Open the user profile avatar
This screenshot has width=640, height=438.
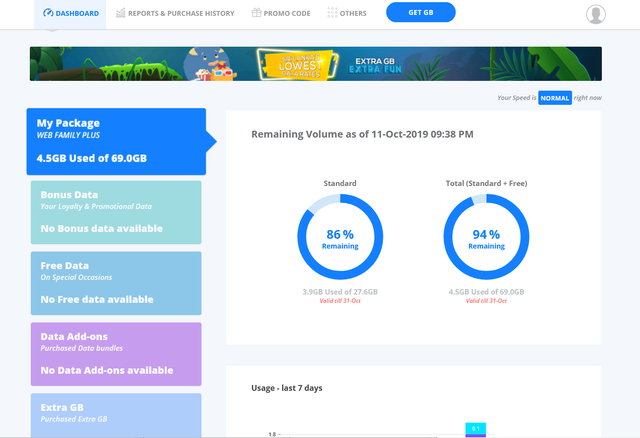click(596, 14)
